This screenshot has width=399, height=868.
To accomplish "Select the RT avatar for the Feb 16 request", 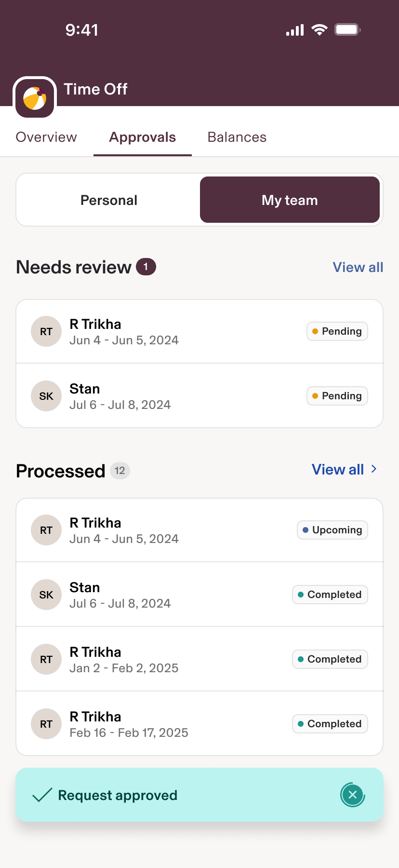I will pos(46,724).
